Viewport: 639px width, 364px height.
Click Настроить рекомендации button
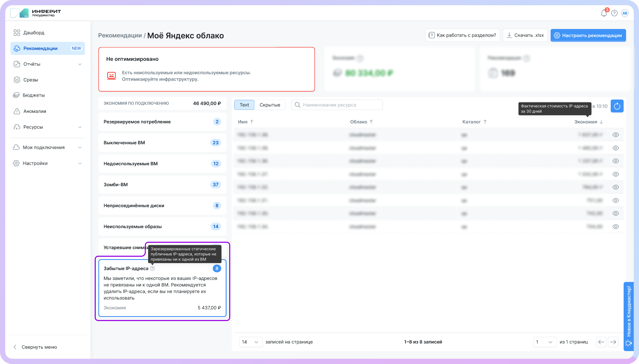pyautogui.click(x=588, y=35)
